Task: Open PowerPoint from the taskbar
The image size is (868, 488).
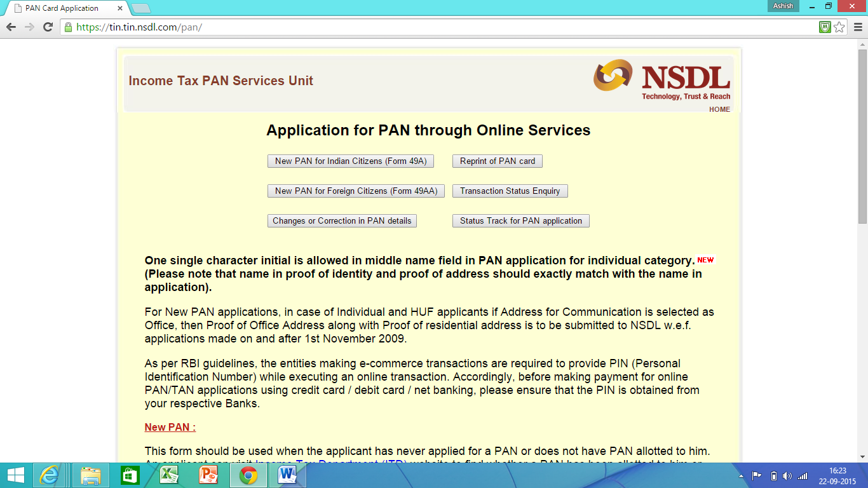Action: [208, 475]
